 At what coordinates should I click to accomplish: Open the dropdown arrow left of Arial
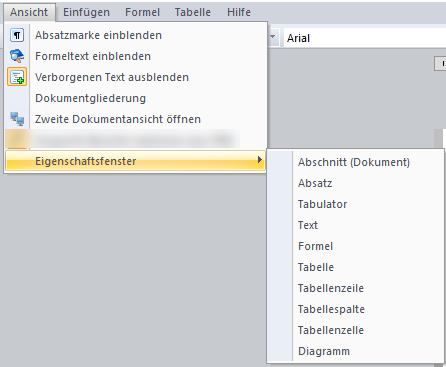point(273,36)
